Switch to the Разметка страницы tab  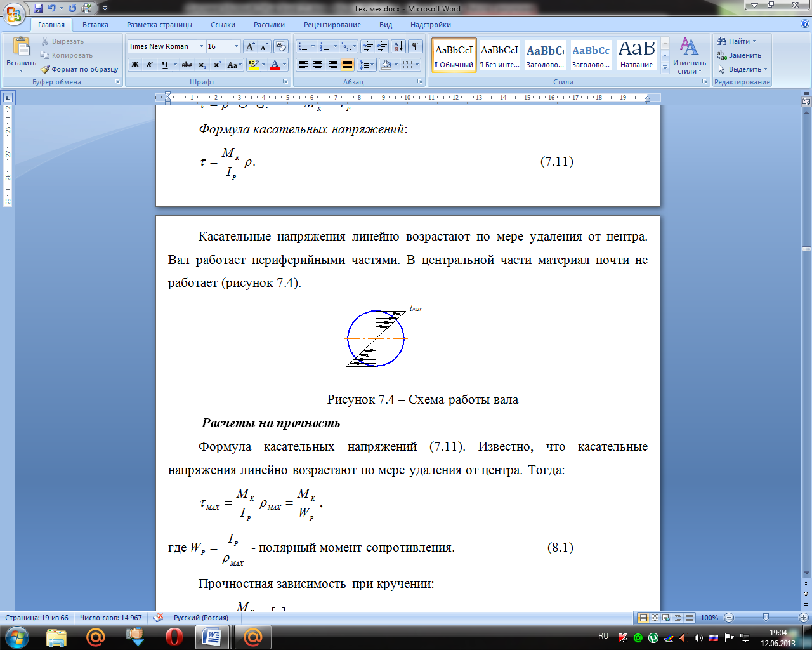pos(159,25)
